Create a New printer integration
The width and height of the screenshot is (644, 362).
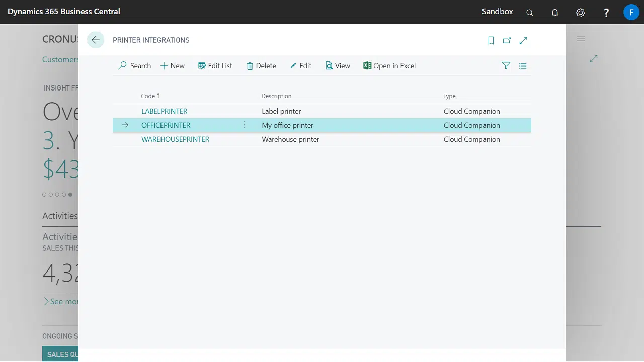pyautogui.click(x=172, y=66)
